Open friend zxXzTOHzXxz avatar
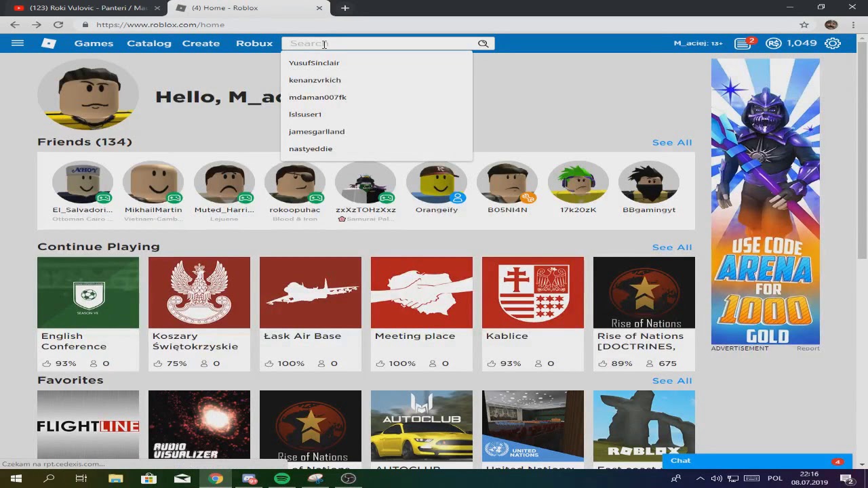This screenshot has height=488, width=868. [x=366, y=182]
